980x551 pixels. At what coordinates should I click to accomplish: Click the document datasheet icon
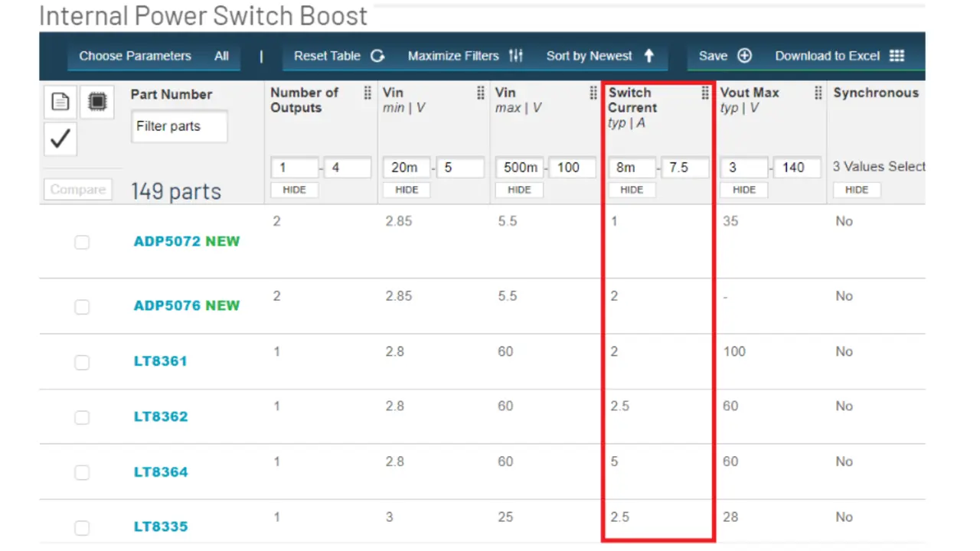[x=60, y=102]
